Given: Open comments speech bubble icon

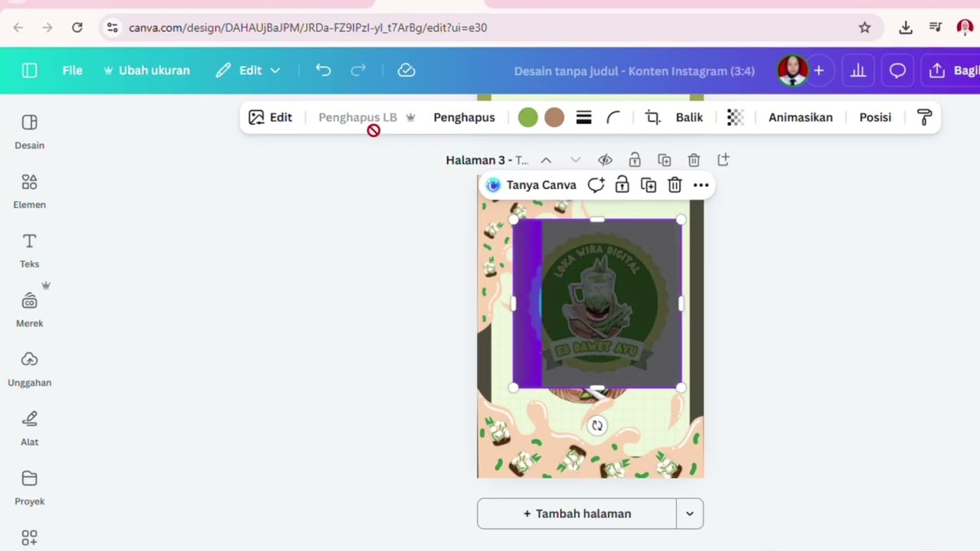Looking at the screenshot, I should tap(897, 70).
